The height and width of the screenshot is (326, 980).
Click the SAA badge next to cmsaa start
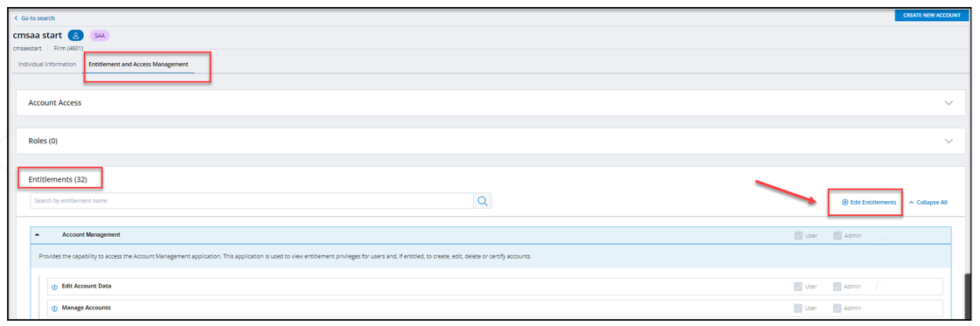point(100,36)
